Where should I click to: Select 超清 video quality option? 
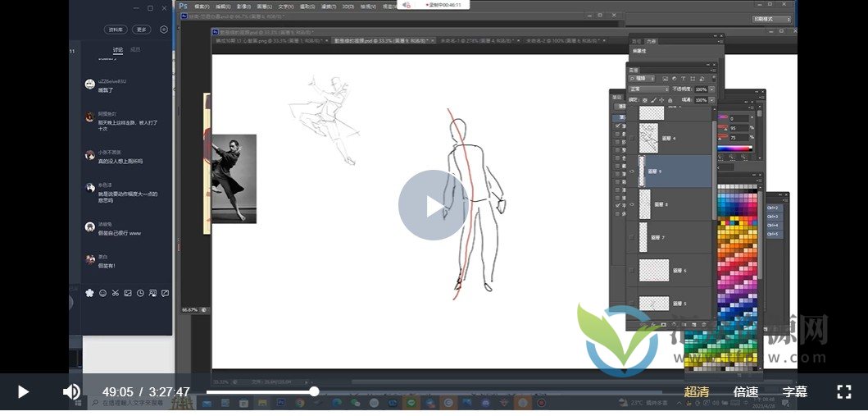697,392
